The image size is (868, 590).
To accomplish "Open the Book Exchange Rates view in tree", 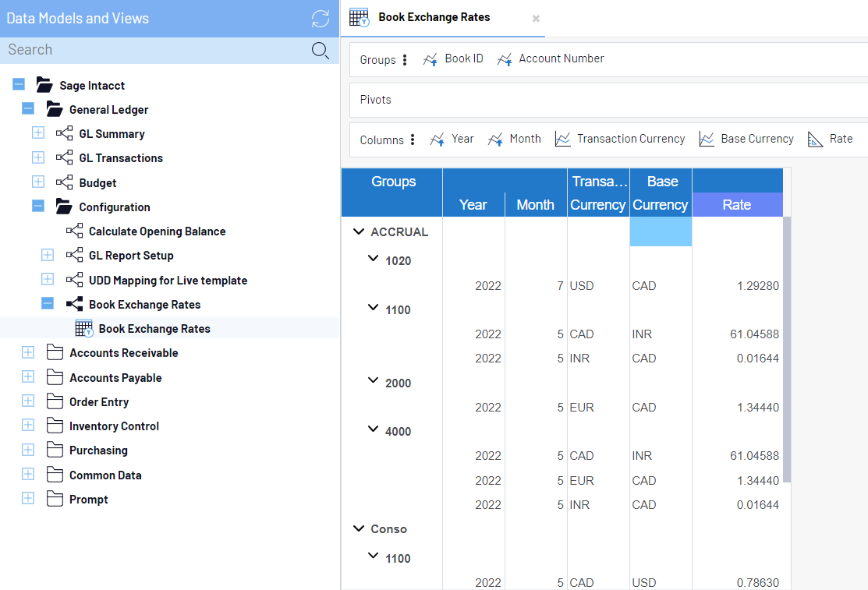I will (x=154, y=329).
